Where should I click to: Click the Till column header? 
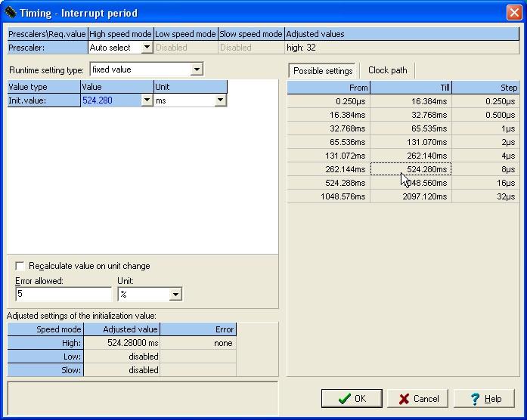tap(411, 88)
